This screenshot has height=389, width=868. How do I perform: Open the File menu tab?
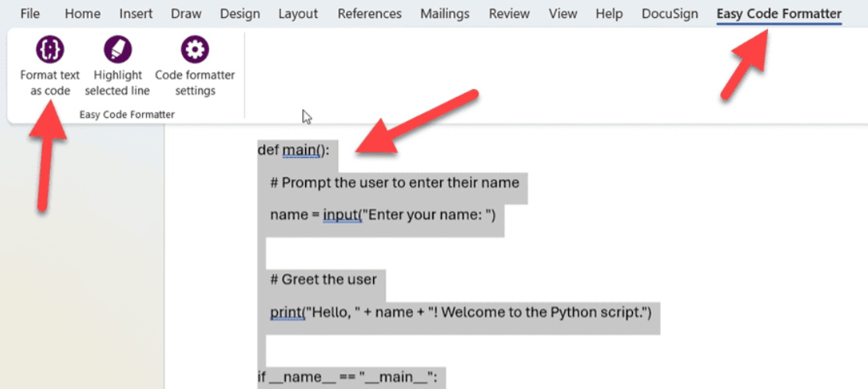click(30, 14)
